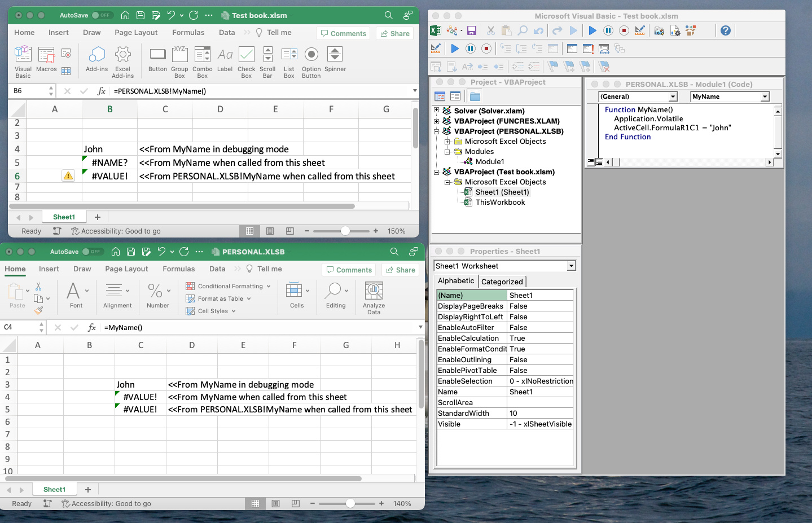Open Conditional Formatting dropdown
Image resolution: width=812 pixels, height=523 pixels.
click(229, 286)
